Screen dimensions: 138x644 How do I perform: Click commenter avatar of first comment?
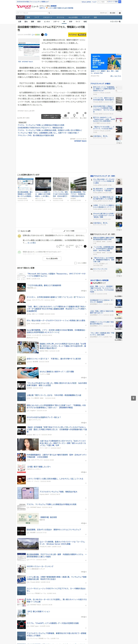click(19, 236)
